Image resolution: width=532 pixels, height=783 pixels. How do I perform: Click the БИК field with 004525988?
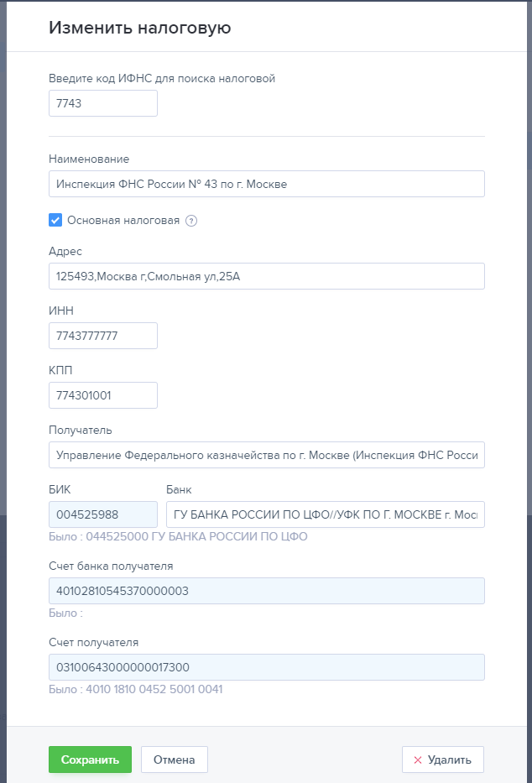103,514
